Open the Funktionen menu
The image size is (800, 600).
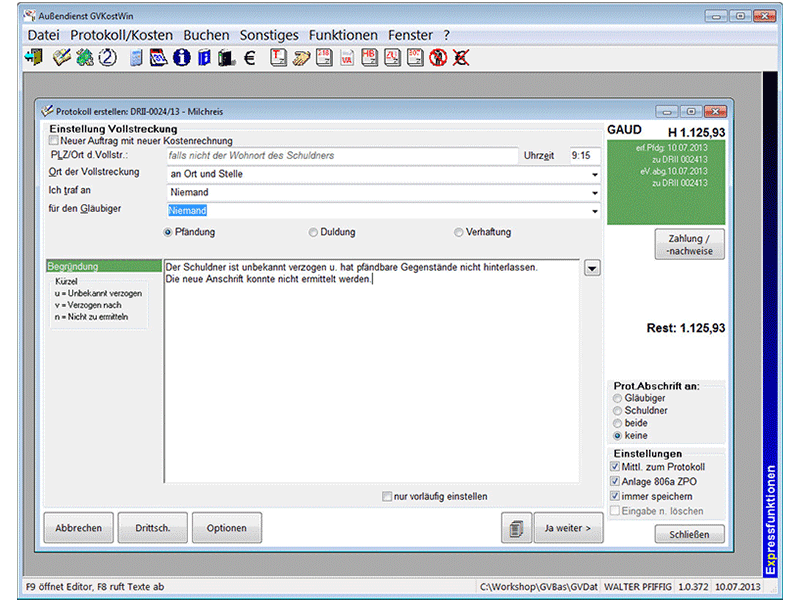click(x=343, y=35)
